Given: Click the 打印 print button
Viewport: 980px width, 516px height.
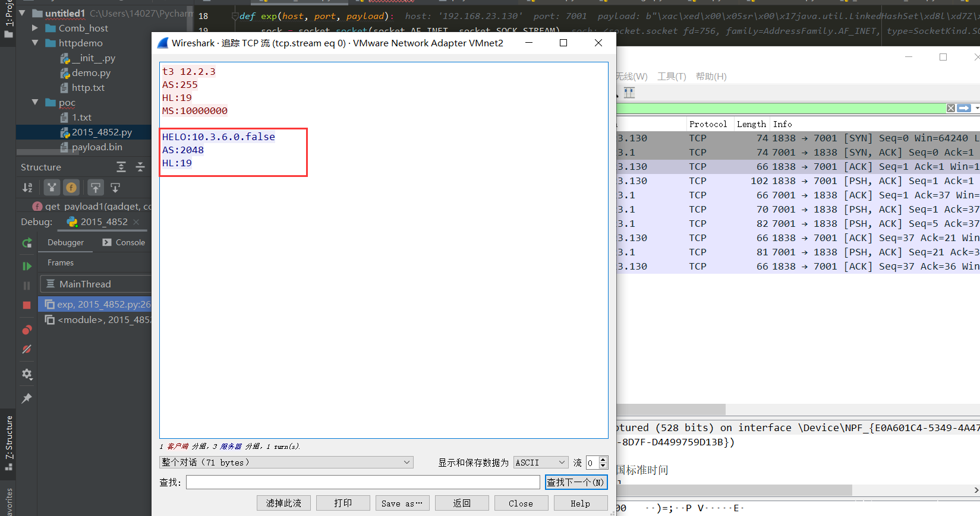Looking at the screenshot, I should pos(343,503).
